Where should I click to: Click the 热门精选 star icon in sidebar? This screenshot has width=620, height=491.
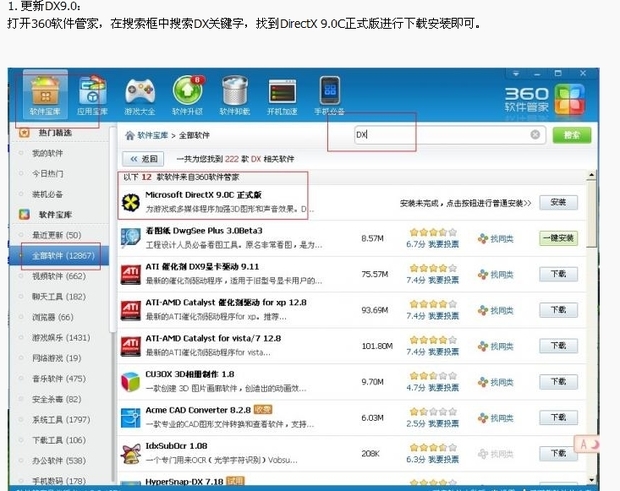(24, 132)
